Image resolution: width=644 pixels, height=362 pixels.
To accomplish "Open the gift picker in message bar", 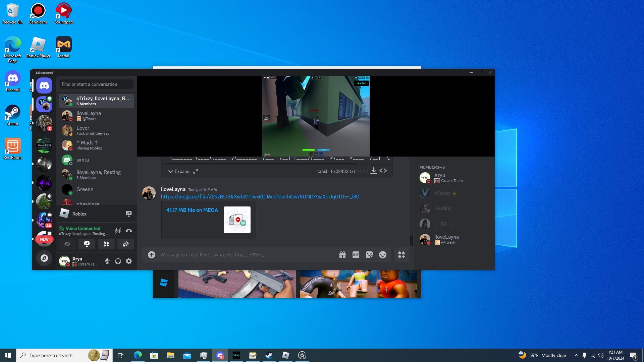I will pyautogui.click(x=342, y=255).
